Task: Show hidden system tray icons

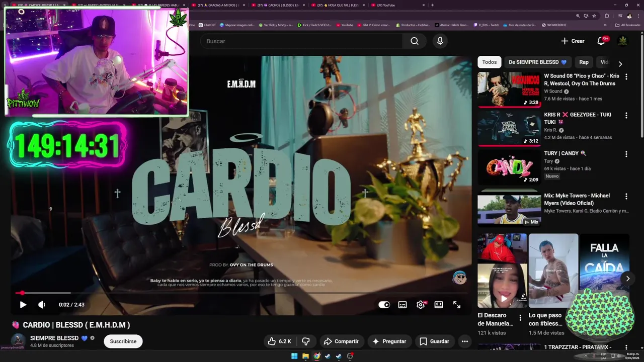Action: 586,356
